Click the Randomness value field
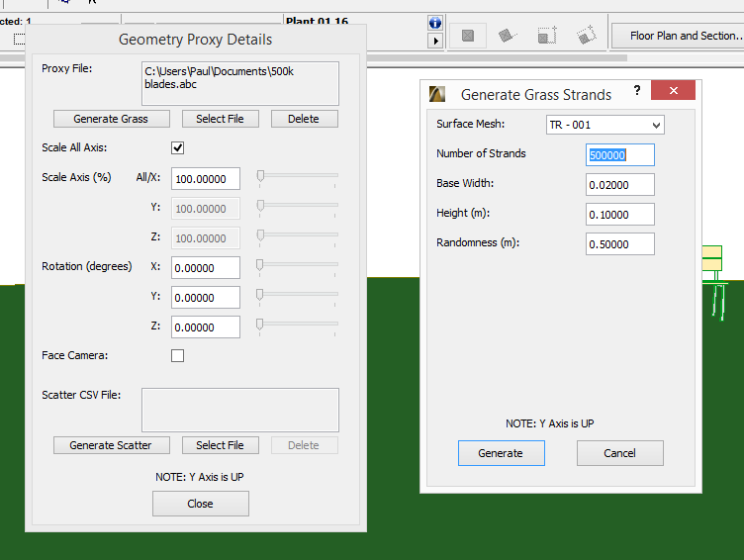Image resolution: width=744 pixels, height=560 pixels. click(x=619, y=244)
